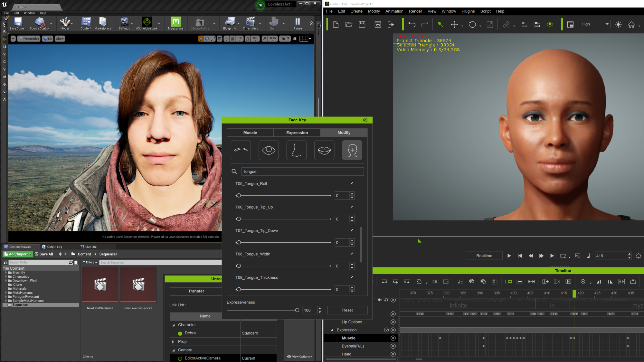Open Plugins menu in iClone
Viewport: 644px width, 362px height.
point(468,11)
